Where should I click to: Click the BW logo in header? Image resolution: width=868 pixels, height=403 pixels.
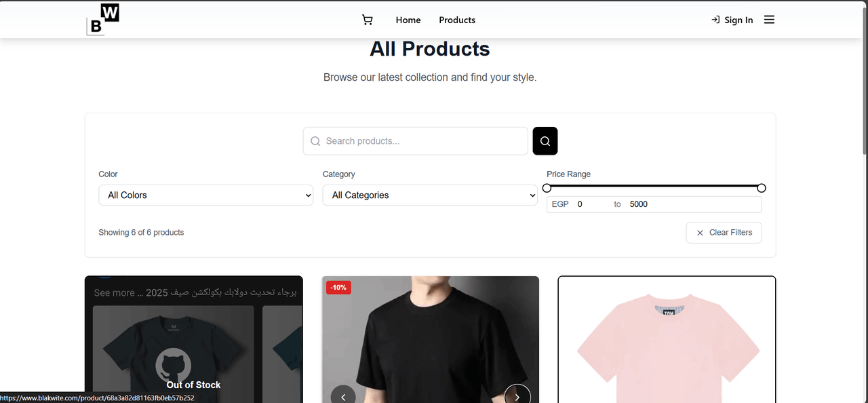tap(103, 19)
